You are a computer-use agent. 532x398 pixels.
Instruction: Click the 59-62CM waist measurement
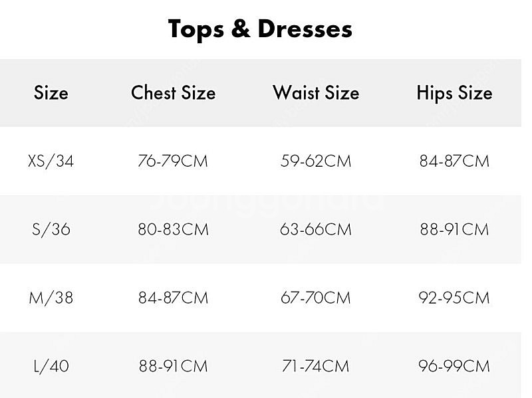[315, 161]
